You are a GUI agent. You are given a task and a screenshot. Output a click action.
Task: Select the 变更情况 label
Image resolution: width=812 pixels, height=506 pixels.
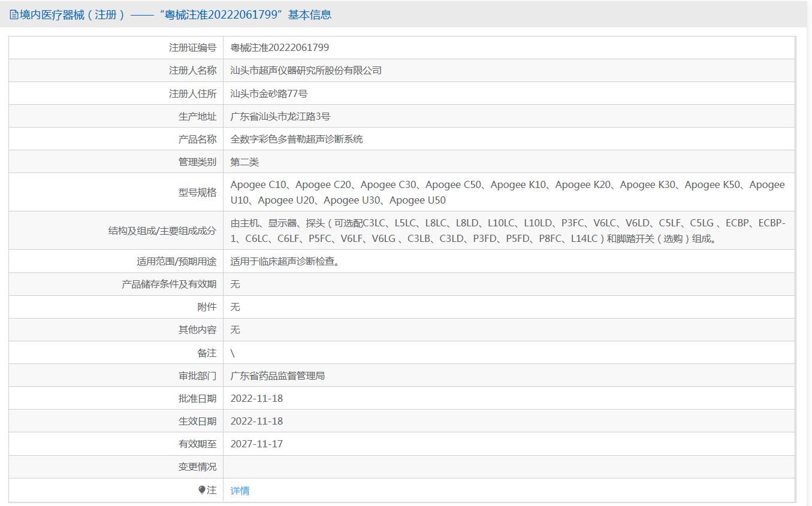(197, 467)
